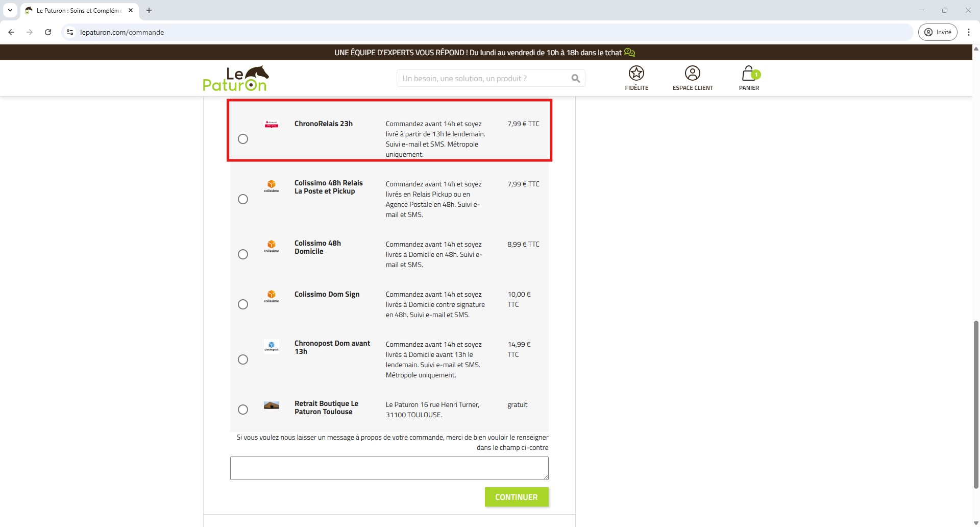The width and height of the screenshot is (980, 527).
Task: Click the browser back arrow
Action: [11, 32]
